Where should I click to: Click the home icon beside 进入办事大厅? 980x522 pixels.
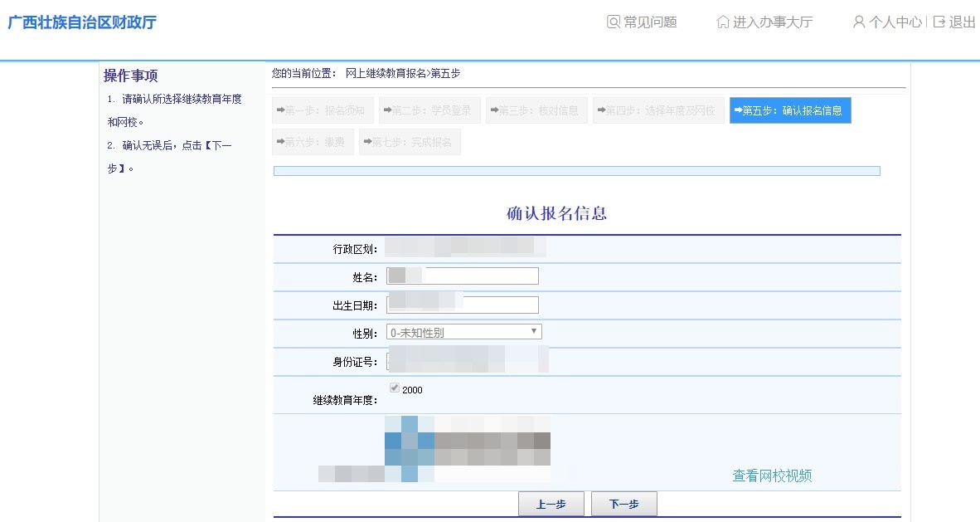[x=723, y=22]
